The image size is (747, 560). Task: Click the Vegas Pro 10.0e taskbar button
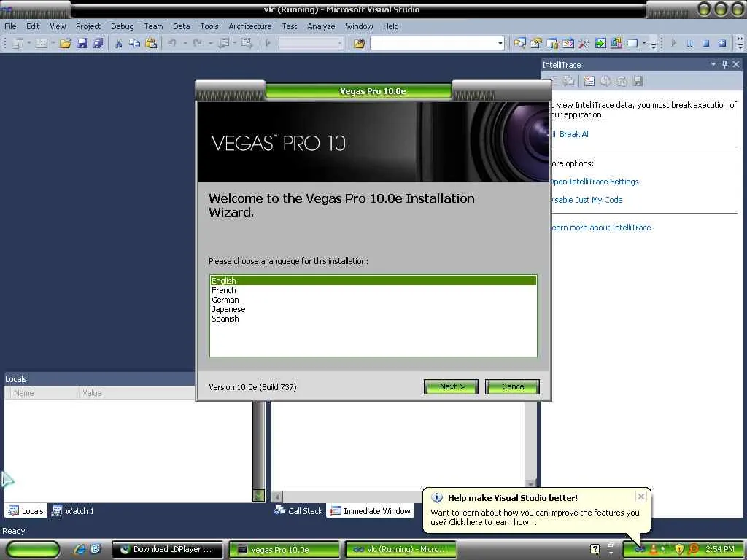point(285,550)
